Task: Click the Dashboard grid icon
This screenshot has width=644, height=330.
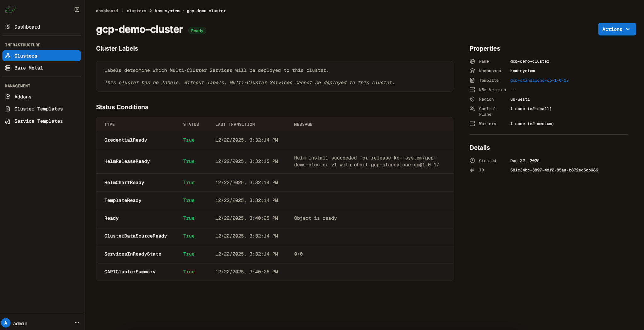Action: click(8, 27)
